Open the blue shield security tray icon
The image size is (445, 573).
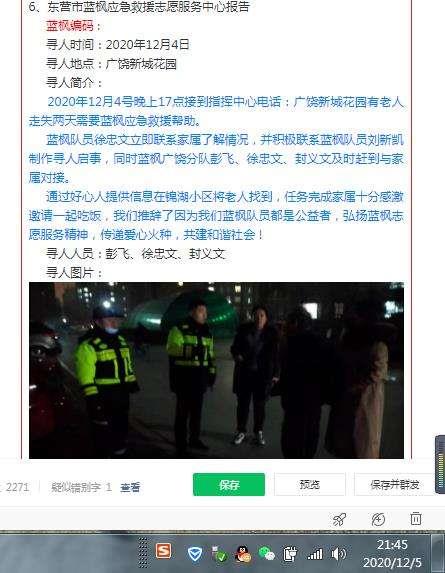point(195,554)
